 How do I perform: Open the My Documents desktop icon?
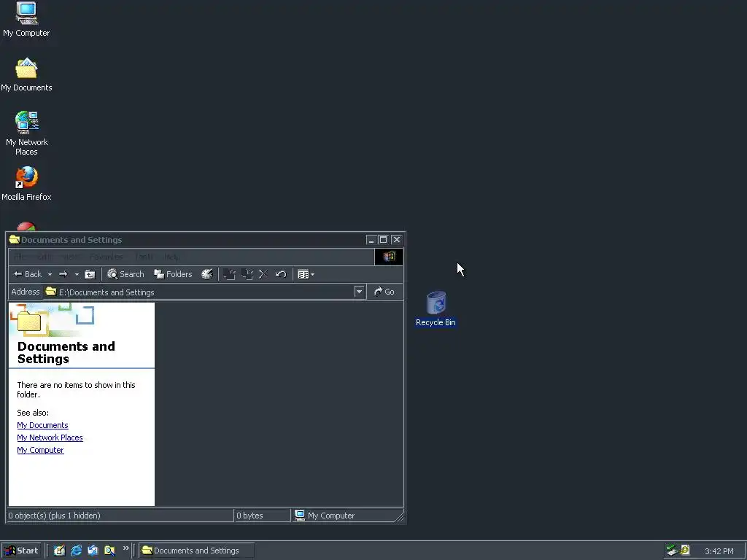pos(26,75)
